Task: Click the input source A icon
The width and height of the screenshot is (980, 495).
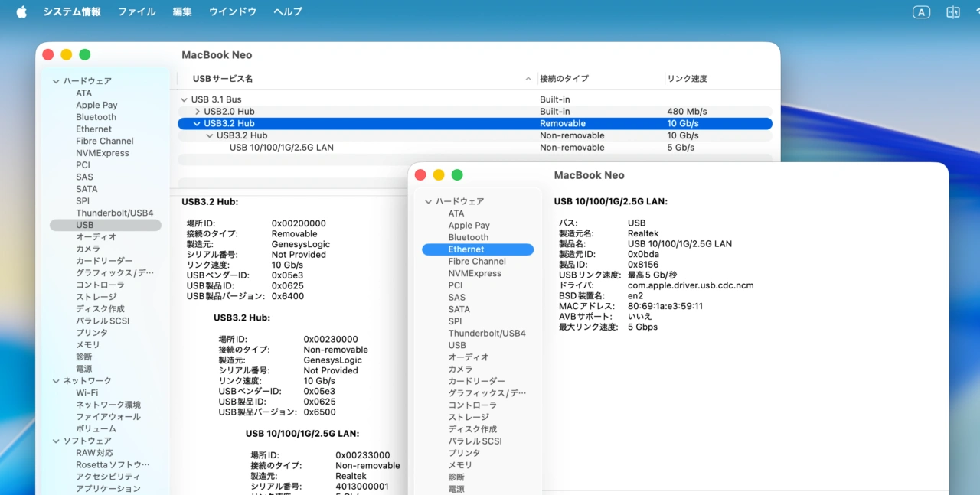Action: tap(921, 11)
